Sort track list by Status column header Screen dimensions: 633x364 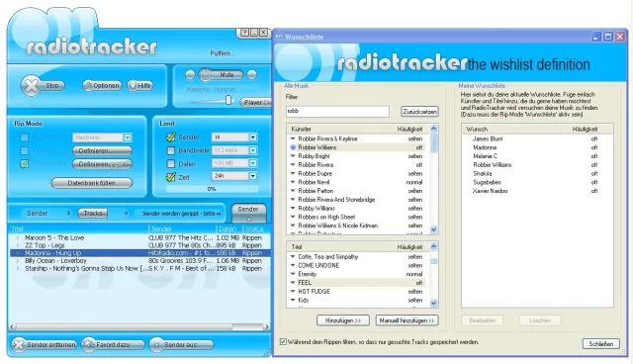[x=256, y=228]
